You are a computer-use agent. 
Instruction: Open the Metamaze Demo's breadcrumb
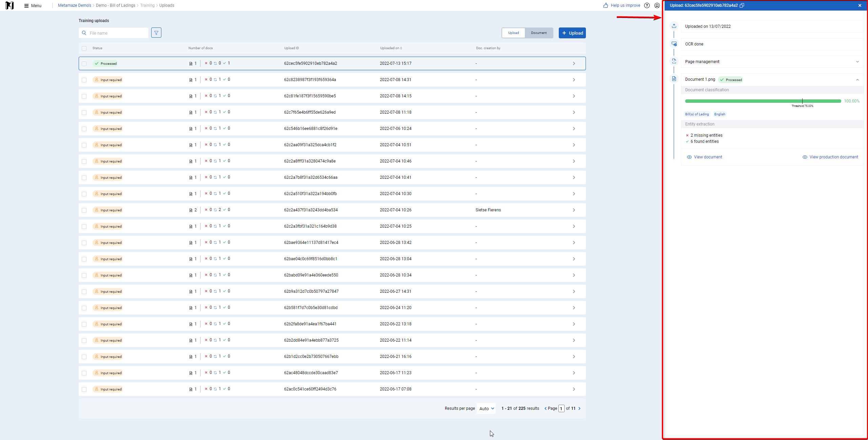pyautogui.click(x=74, y=5)
